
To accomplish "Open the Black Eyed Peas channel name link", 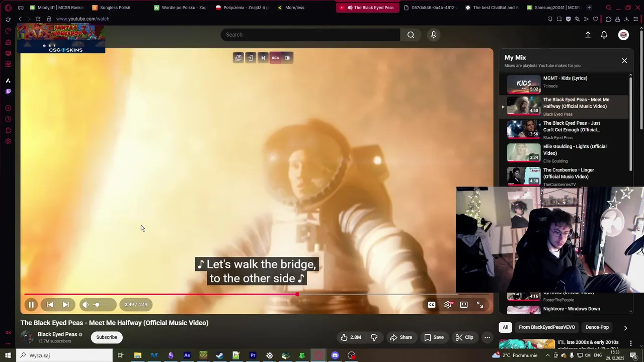I will point(57,334).
